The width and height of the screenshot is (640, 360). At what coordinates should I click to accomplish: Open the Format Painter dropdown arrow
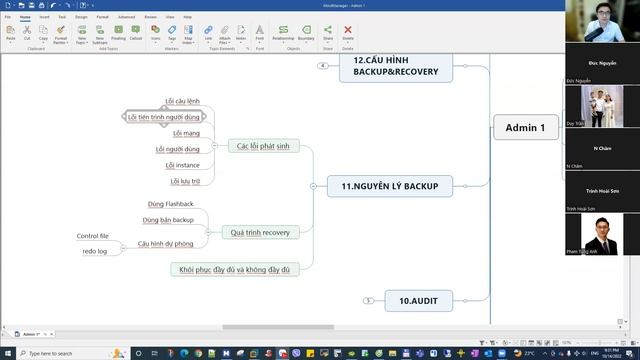tap(67, 42)
